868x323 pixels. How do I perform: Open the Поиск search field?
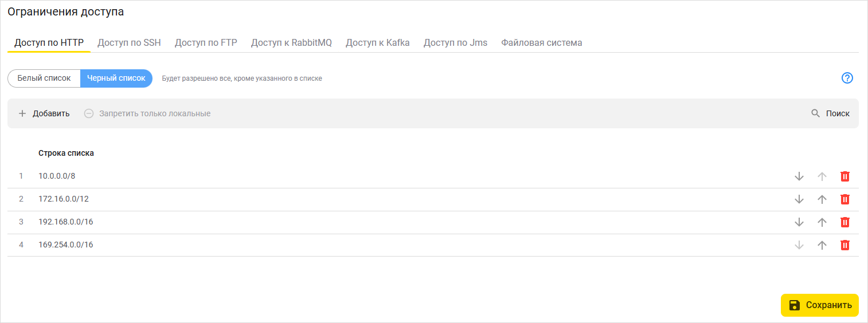coord(831,113)
